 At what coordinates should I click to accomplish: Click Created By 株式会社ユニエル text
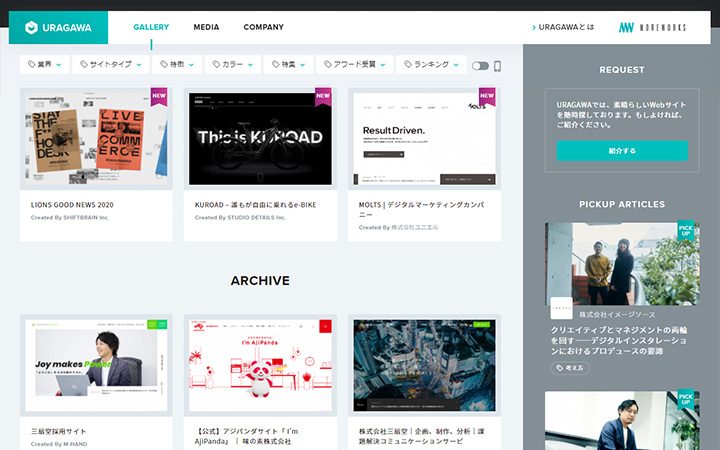[x=399, y=227]
